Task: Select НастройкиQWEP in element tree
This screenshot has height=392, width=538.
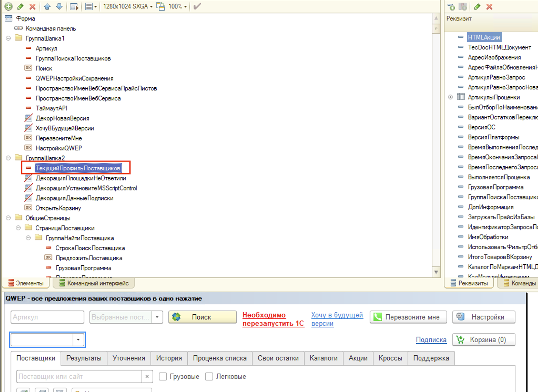Action: coord(59,148)
